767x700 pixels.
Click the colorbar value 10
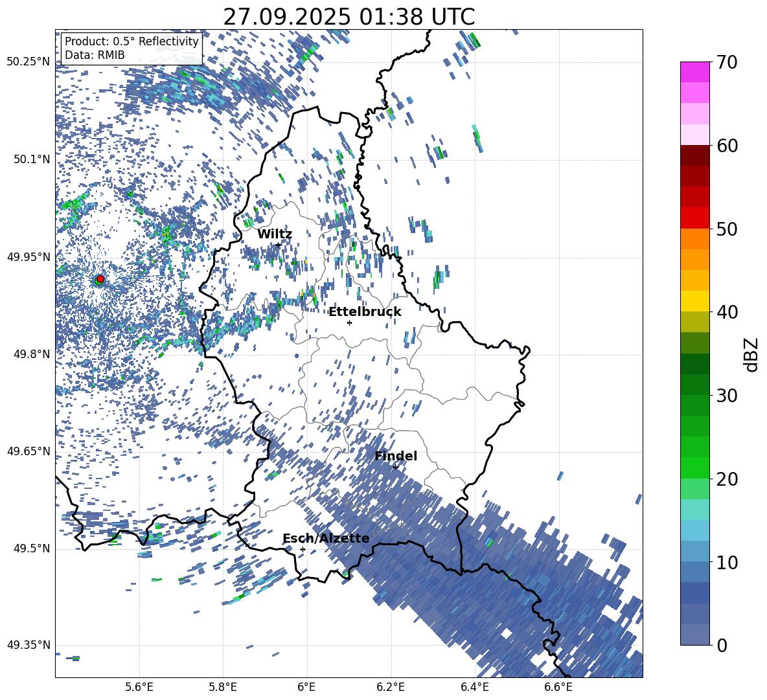click(727, 562)
